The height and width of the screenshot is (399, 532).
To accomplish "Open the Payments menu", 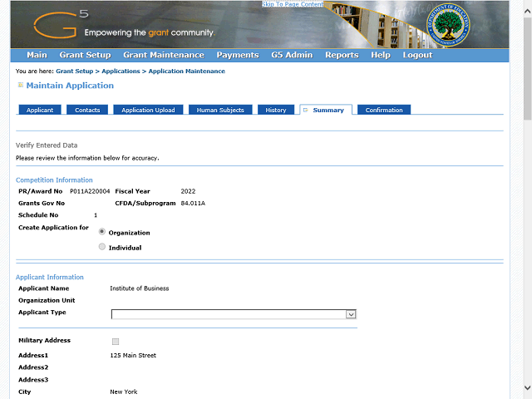I will pos(238,55).
